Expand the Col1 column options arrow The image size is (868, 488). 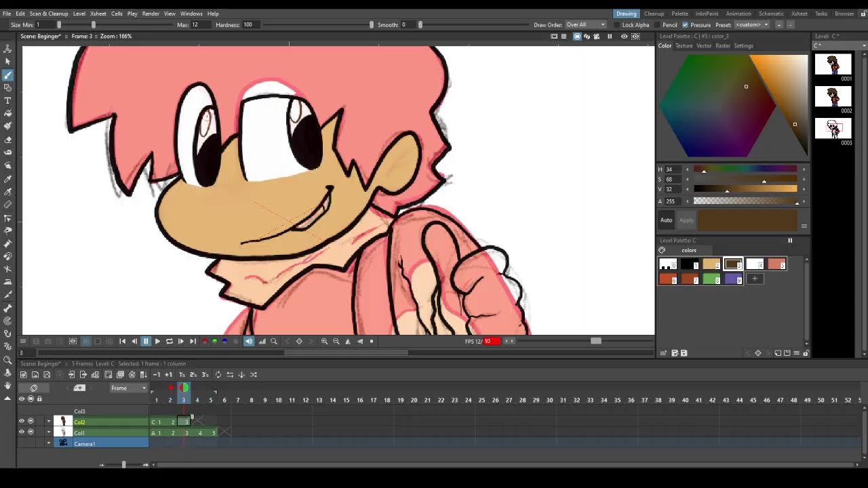coord(48,432)
